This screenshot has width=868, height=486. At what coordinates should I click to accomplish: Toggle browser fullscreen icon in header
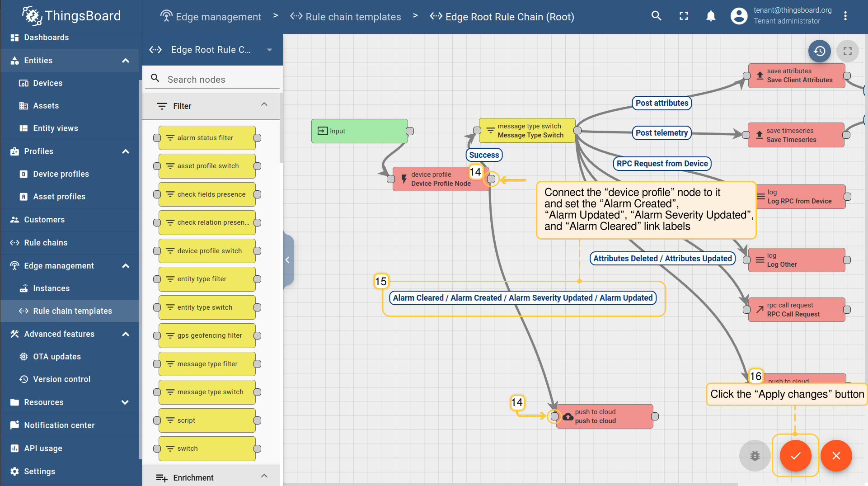pyautogui.click(x=684, y=16)
